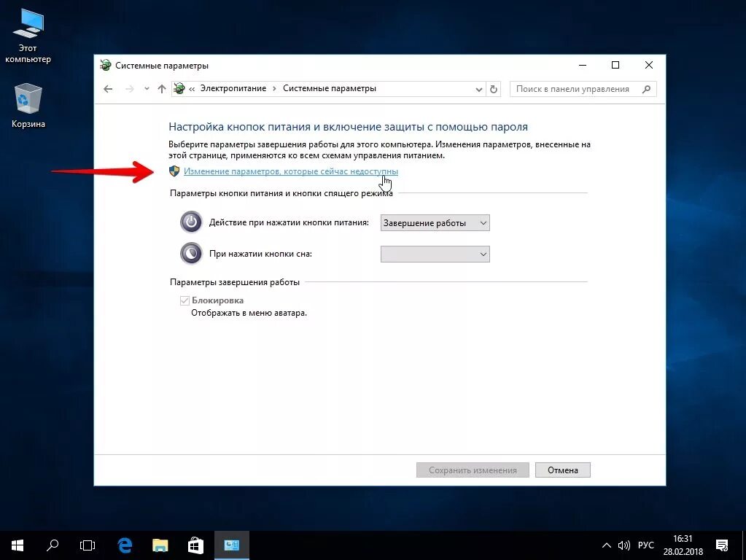The height and width of the screenshot is (560, 746).
Task: Open File Explorer from the taskbar
Action: click(160, 545)
